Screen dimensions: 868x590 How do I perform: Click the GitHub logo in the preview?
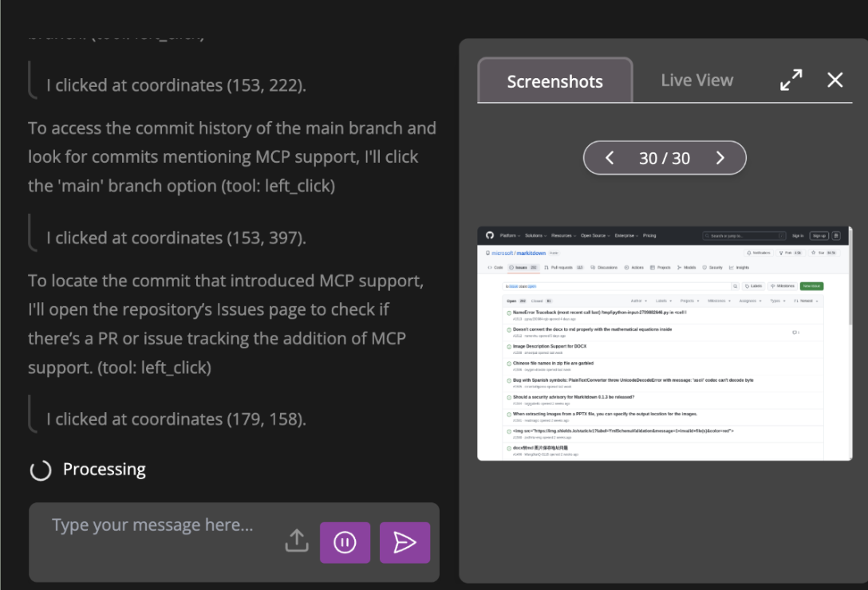click(489, 235)
